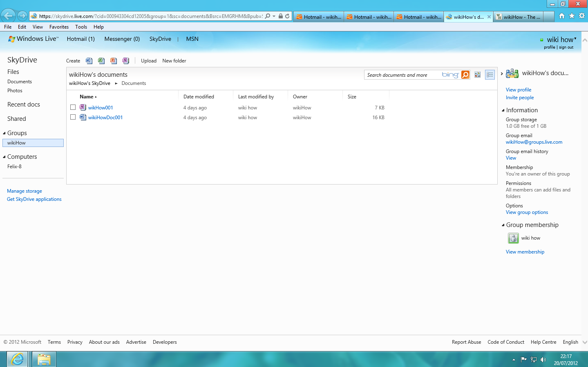This screenshot has width=588, height=367.
Task: Click the wikiHow group people icon
Action: 512,73
